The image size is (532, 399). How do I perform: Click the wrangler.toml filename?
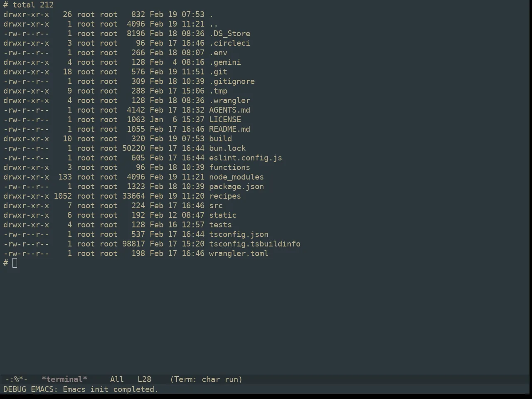(x=239, y=254)
